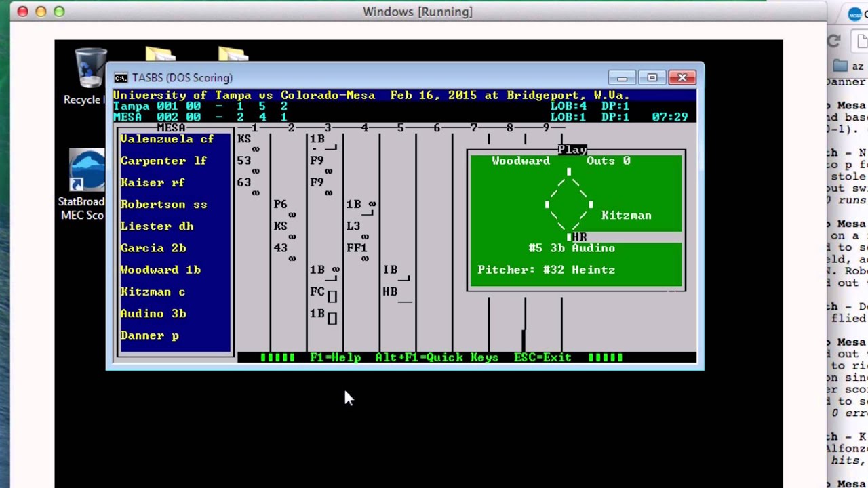The image size is (868, 488).
Task: Click Valenzuela's KS cell in inning 1
Action: click(244, 139)
